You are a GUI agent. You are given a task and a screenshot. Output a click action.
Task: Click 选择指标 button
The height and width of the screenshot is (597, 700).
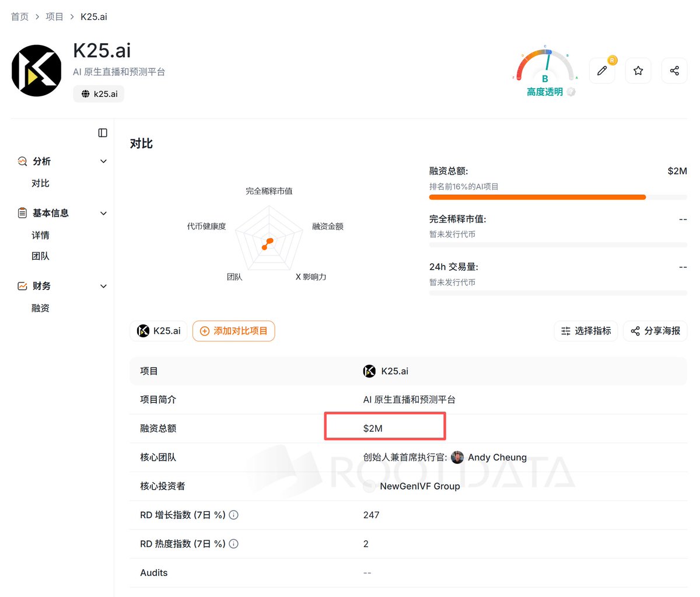pyautogui.click(x=586, y=331)
